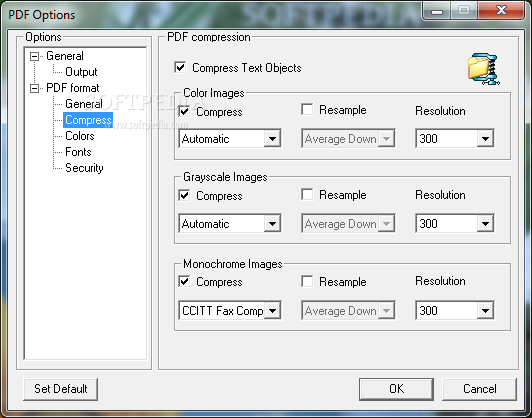Click the Cancel button
This screenshot has height=418, width=532.
point(479,389)
